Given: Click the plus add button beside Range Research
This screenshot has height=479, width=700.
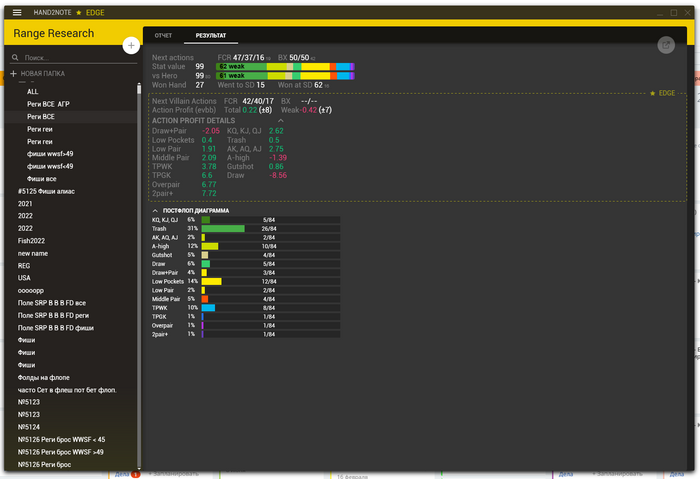Looking at the screenshot, I should pos(131,46).
